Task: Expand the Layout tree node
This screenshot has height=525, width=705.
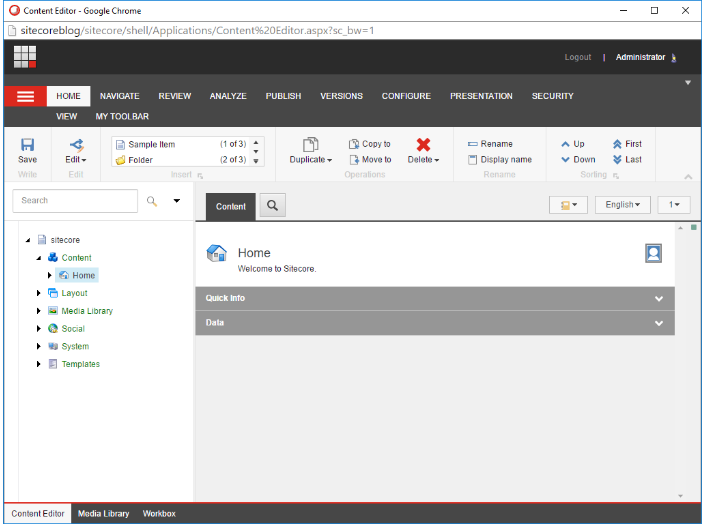Action: 39,293
